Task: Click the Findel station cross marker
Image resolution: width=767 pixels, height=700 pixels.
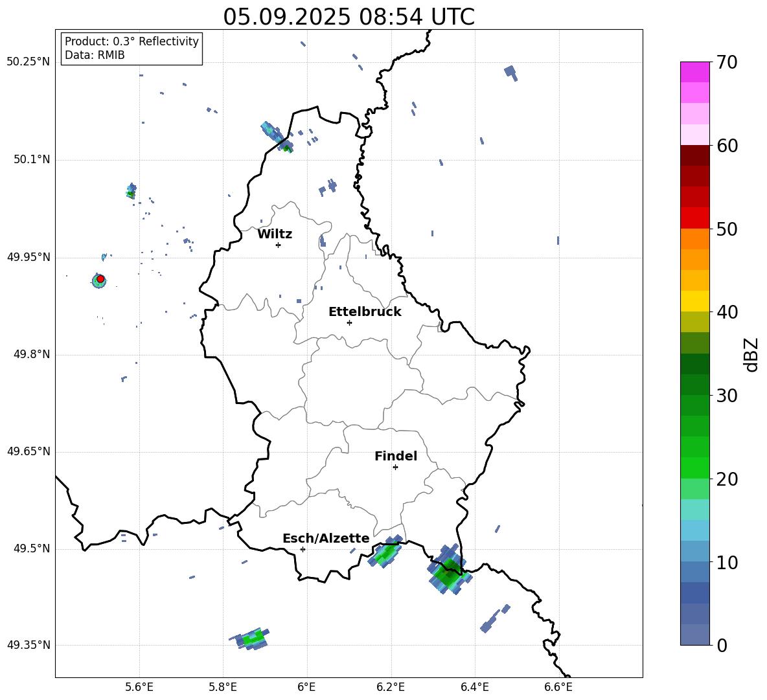Action: coord(395,468)
